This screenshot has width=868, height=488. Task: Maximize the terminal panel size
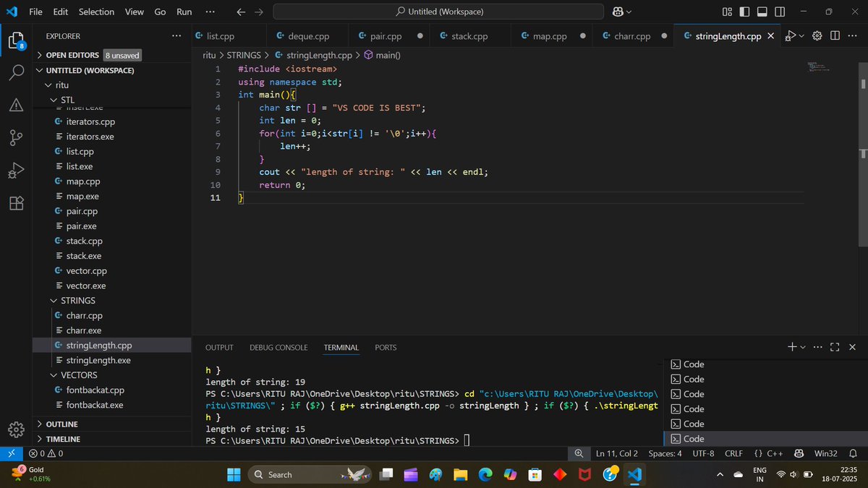(834, 347)
